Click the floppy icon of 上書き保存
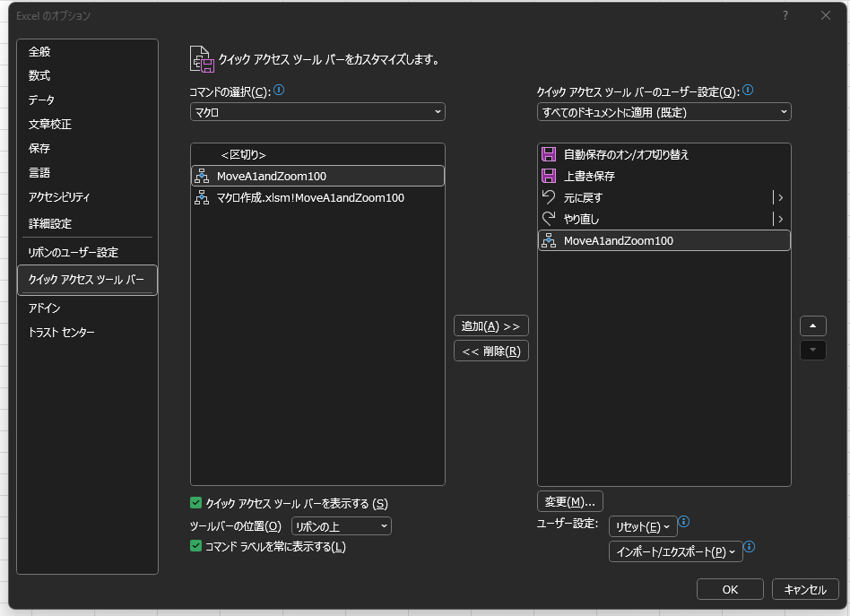Screen dimensions: 850x616 [549, 176]
